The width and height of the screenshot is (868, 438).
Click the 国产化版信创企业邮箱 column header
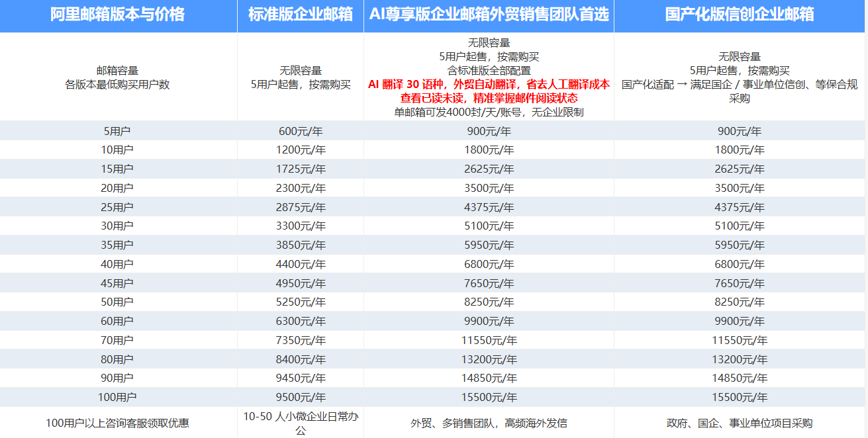click(x=740, y=15)
